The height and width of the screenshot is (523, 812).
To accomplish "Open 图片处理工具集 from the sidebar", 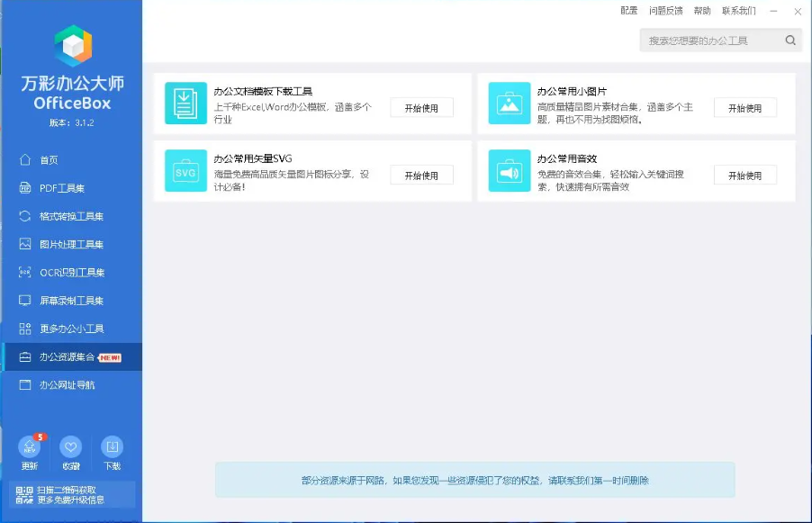I will (71, 244).
